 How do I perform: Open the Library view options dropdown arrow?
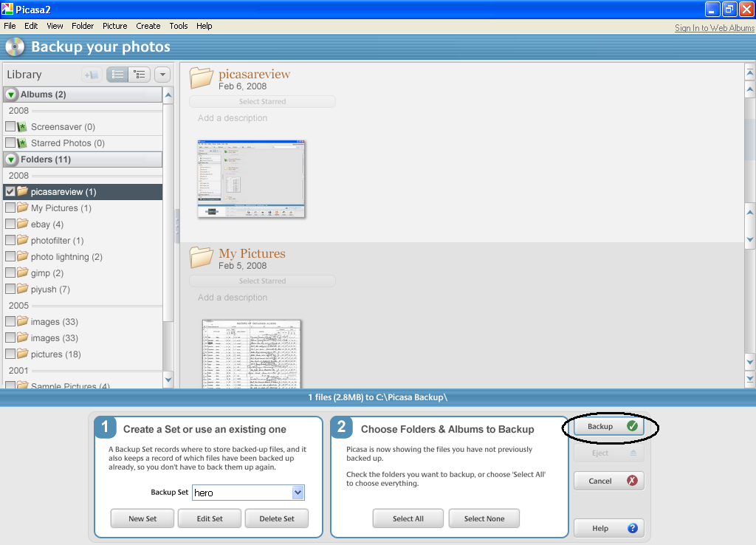coord(162,75)
